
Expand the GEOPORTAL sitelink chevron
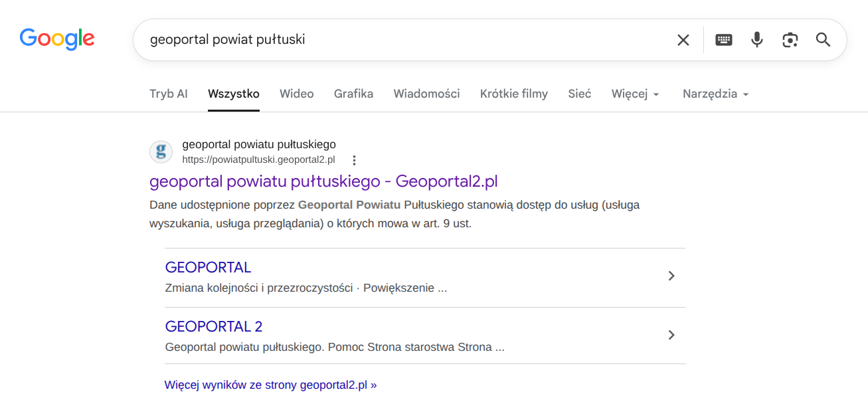point(671,276)
